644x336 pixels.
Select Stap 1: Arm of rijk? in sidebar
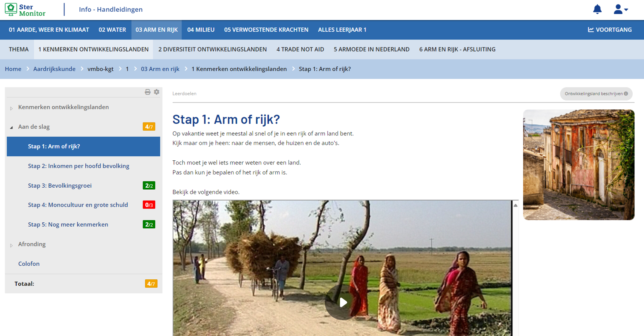tap(83, 146)
